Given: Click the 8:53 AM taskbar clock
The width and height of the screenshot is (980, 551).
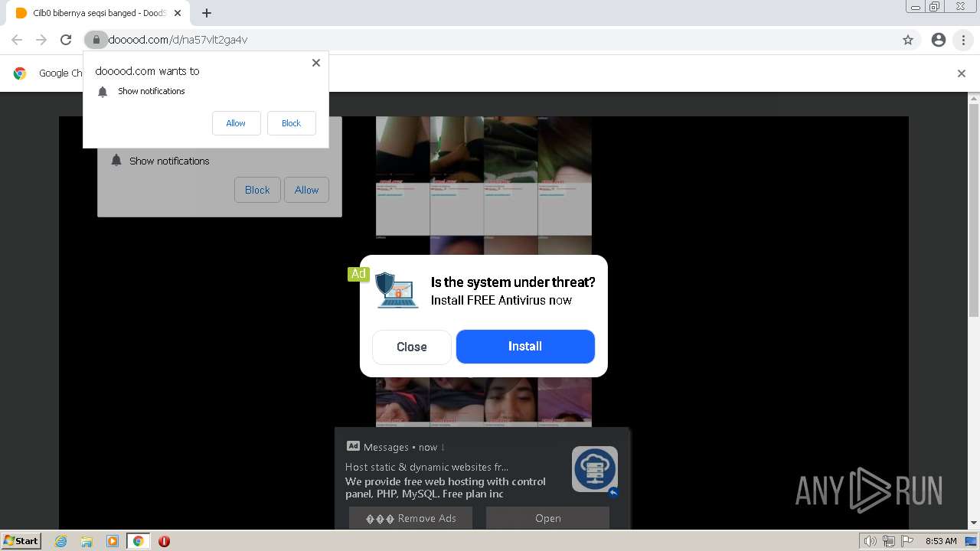Looking at the screenshot, I should 941,541.
